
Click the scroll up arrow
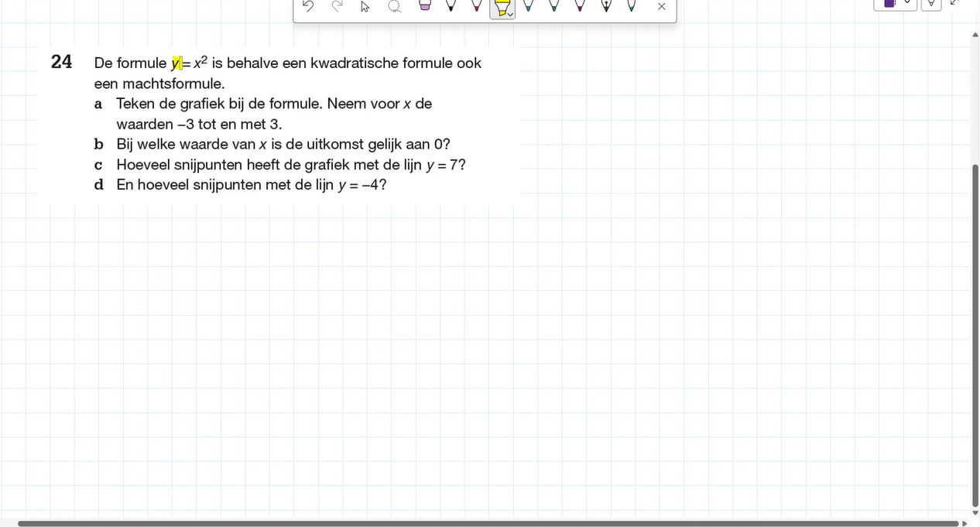coord(975,35)
